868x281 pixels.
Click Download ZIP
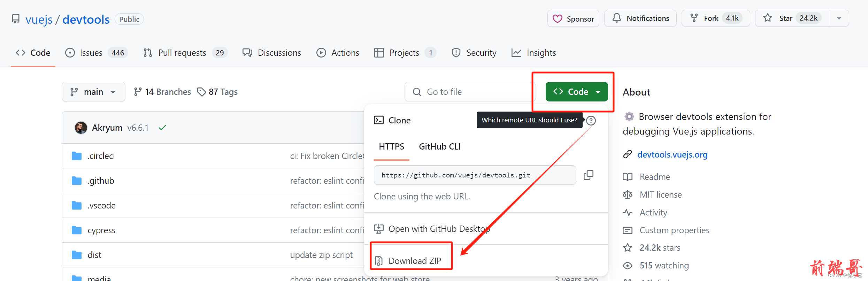(x=415, y=261)
